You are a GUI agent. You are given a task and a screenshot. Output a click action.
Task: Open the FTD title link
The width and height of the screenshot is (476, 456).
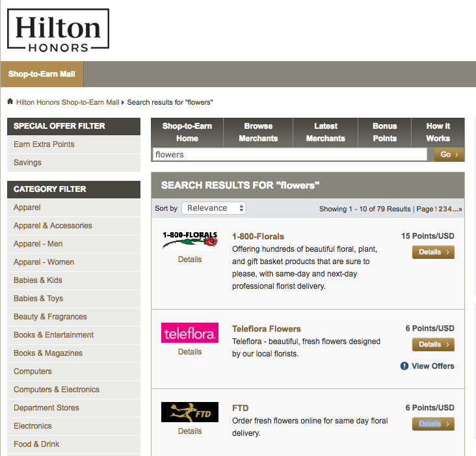pyautogui.click(x=240, y=408)
